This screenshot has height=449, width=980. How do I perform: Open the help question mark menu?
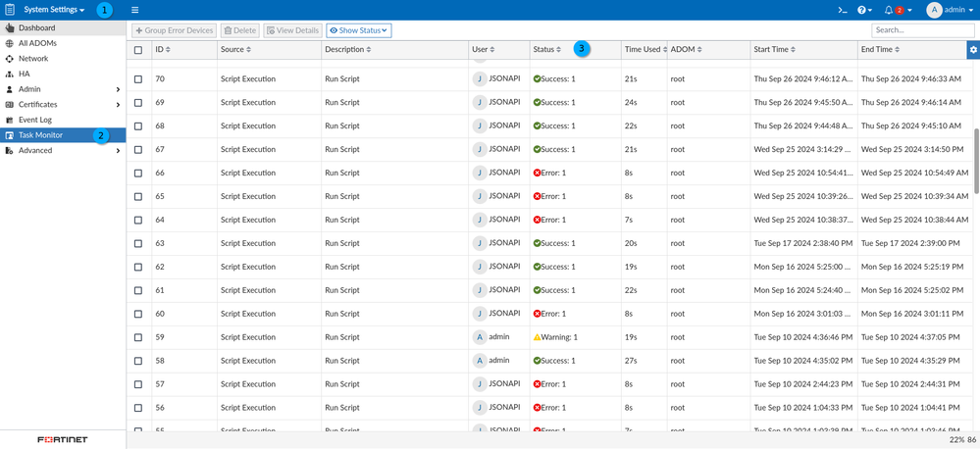click(864, 10)
